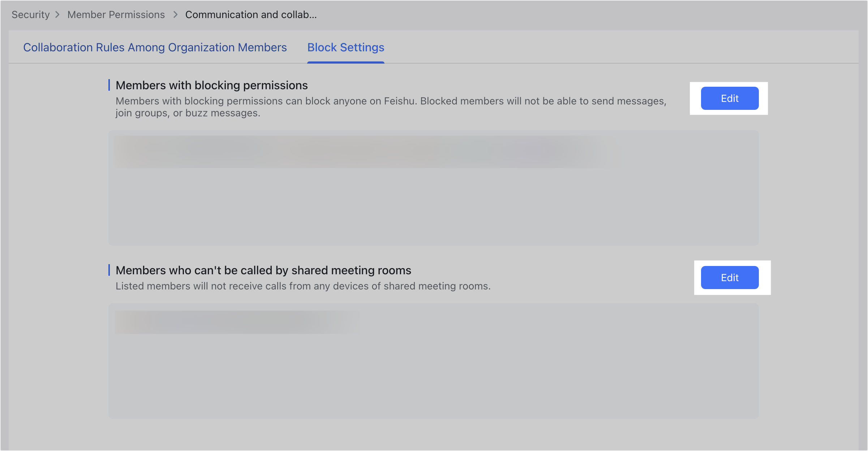Click the shared meeting rooms description text
The image size is (868, 451).
(x=303, y=286)
